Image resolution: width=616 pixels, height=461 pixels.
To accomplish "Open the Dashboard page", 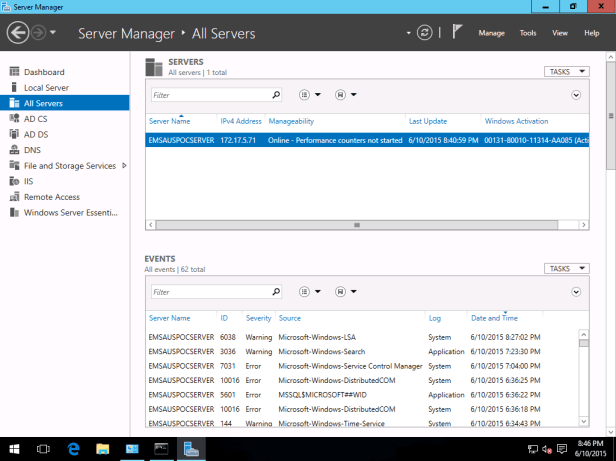I will pyautogui.click(x=43, y=72).
